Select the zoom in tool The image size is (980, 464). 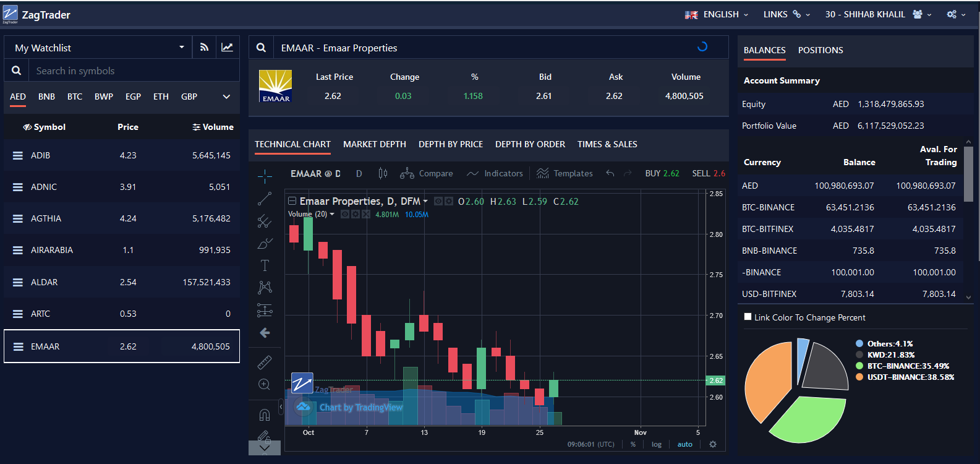point(264,384)
